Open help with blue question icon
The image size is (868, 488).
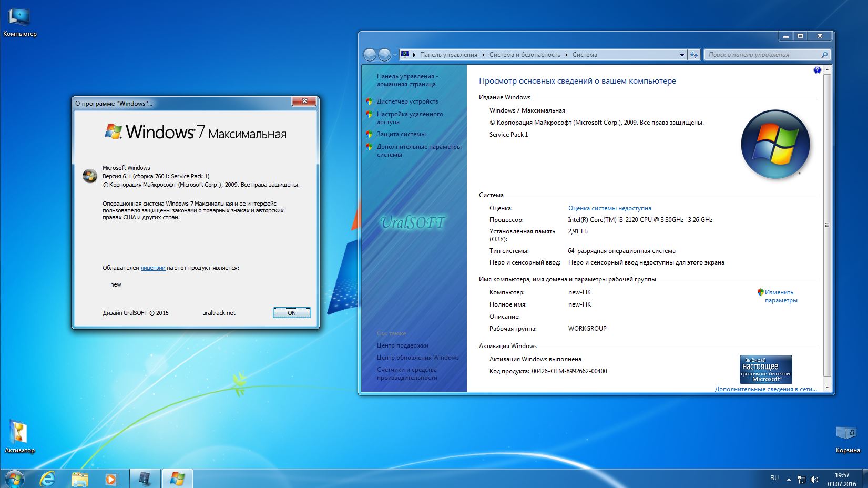point(817,70)
